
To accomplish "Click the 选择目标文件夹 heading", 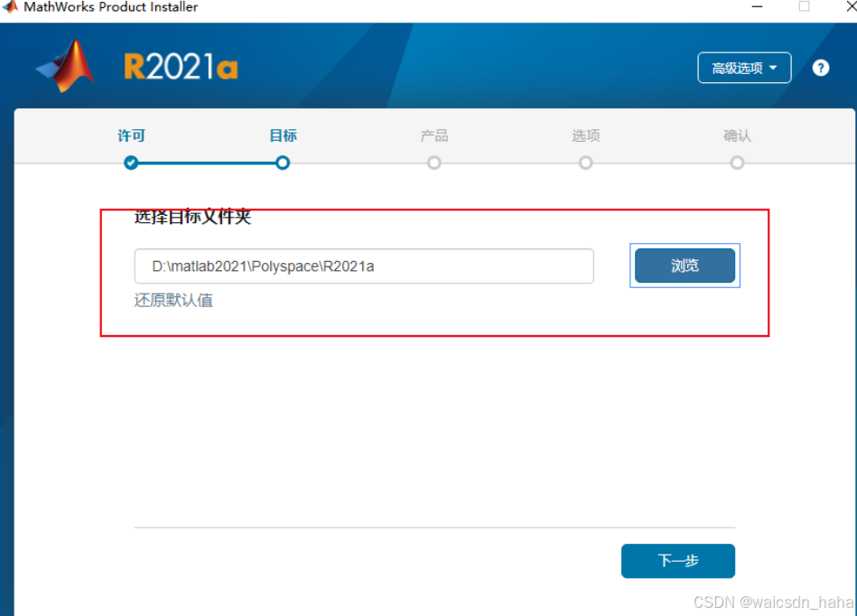I will tap(192, 217).
